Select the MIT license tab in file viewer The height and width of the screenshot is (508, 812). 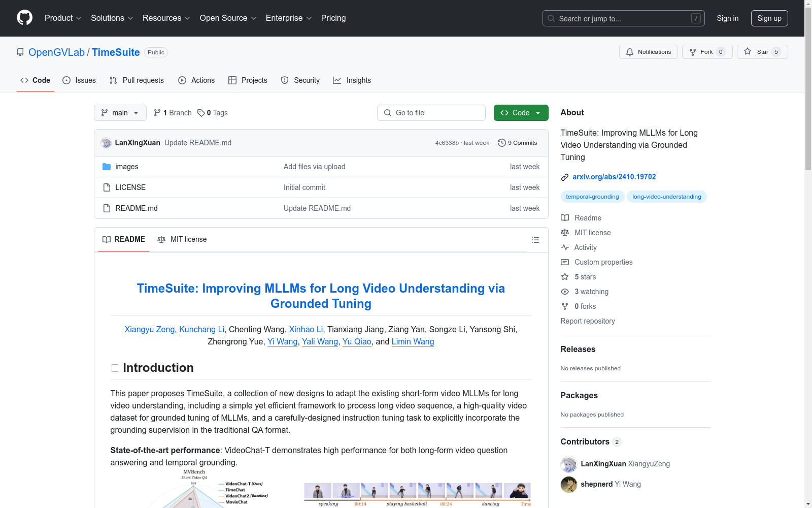click(182, 239)
